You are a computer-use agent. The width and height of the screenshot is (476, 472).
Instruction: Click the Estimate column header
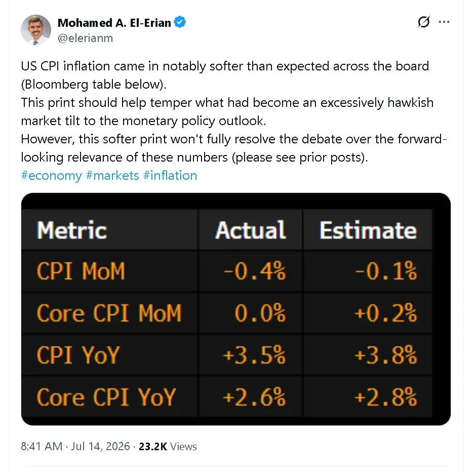point(368,230)
